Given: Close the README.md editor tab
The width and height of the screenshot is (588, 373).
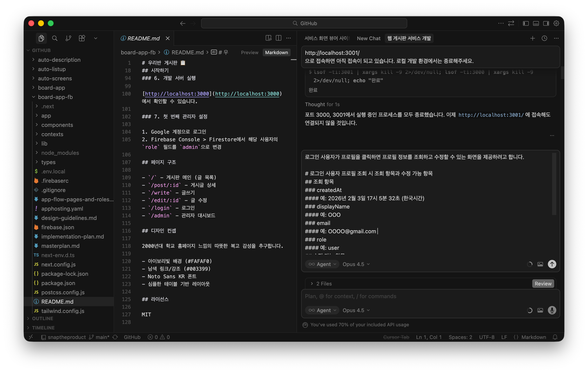Looking at the screenshot, I should point(167,38).
